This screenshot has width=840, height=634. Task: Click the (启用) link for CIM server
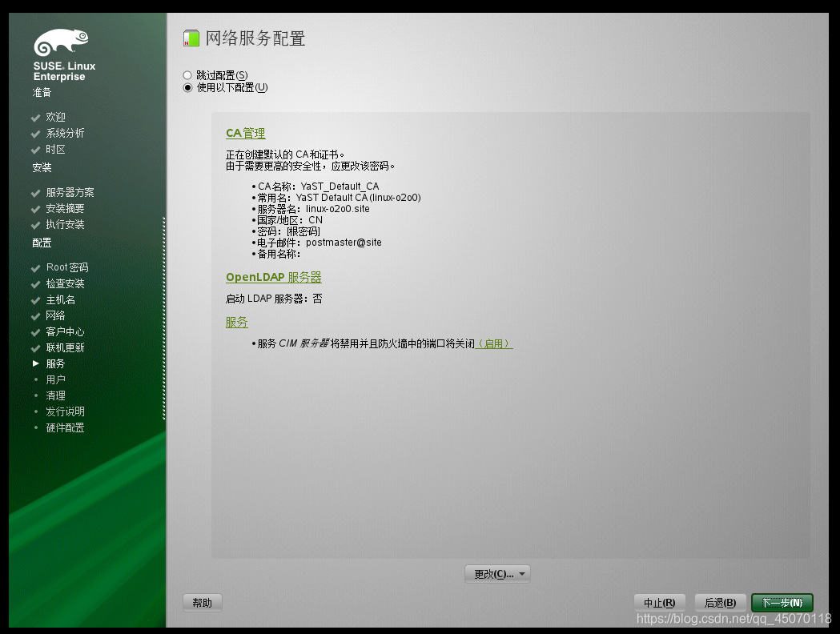click(494, 343)
